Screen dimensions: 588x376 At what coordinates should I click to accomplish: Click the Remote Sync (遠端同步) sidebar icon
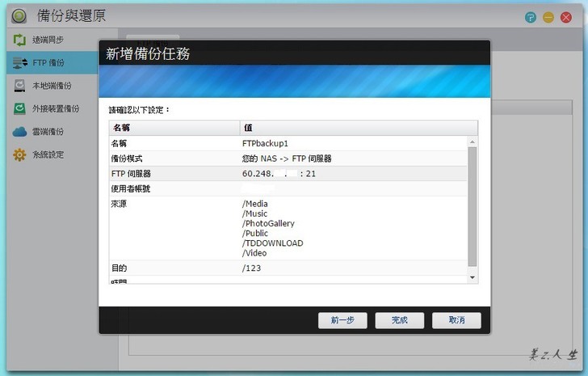pyautogui.click(x=19, y=40)
